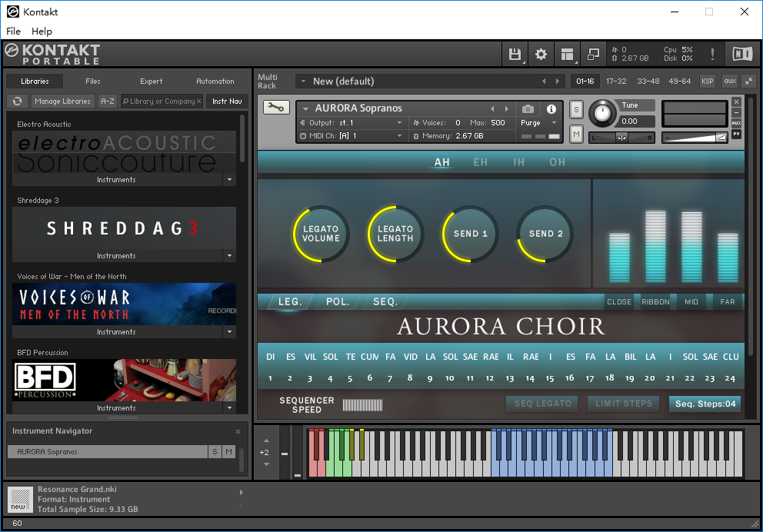Click the Tune knob
Image resolution: width=763 pixels, height=532 pixels.
pyautogui.click(x=602, y=113)
